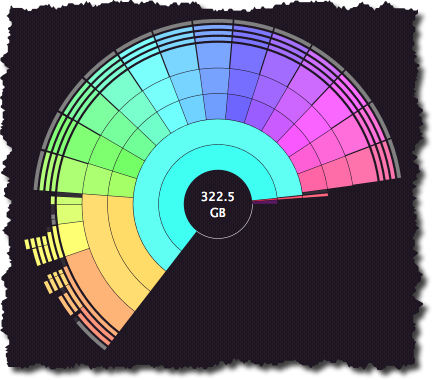The height and width of the screenshot is (380, 434).
Task: Click the small dark purple sliver beside the center
Action: pyautogui.click(x=265, y=202)
